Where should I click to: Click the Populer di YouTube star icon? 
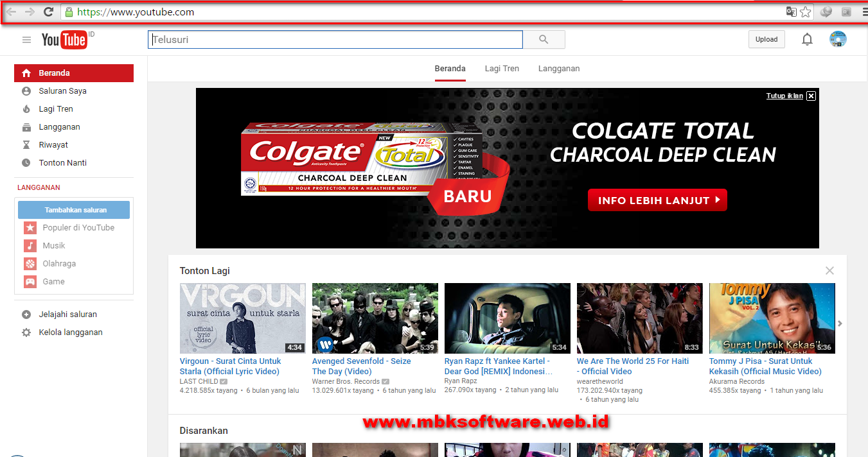[x=30, y=228]
